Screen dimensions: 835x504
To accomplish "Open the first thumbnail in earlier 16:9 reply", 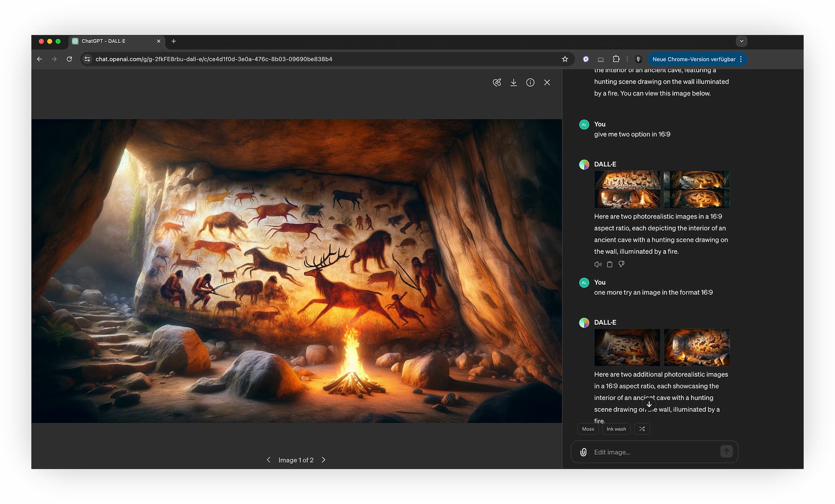I will [x=627, y=189].
